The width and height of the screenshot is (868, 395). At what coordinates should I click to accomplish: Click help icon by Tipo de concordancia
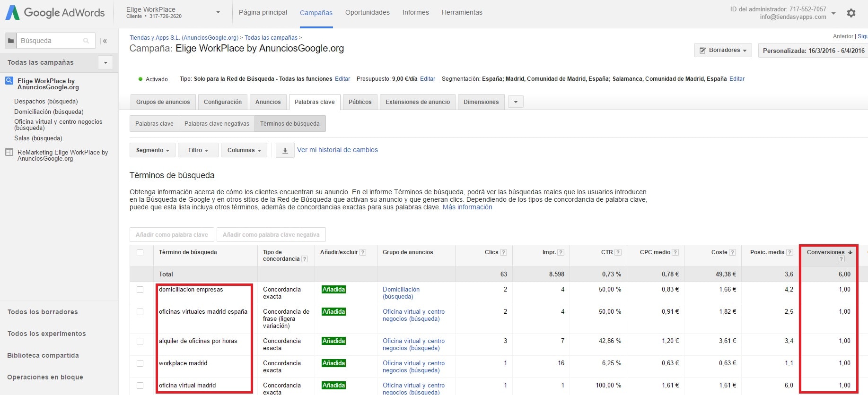(305, 259)
